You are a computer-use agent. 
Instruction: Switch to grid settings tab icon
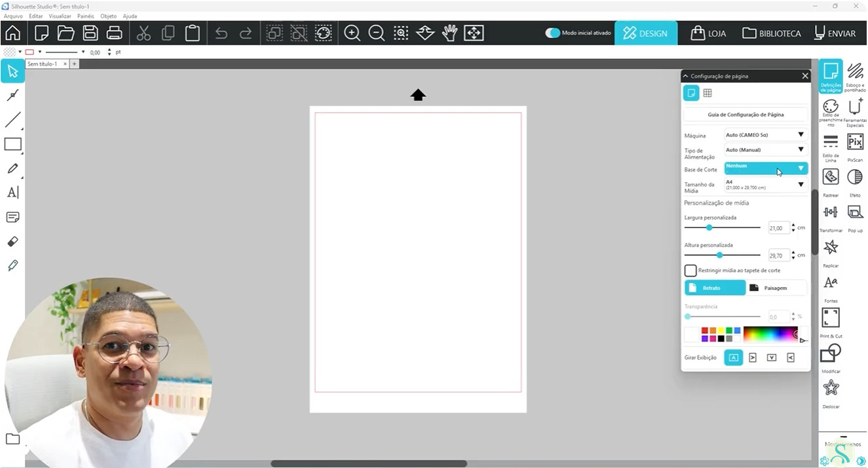tap(708, 93)
